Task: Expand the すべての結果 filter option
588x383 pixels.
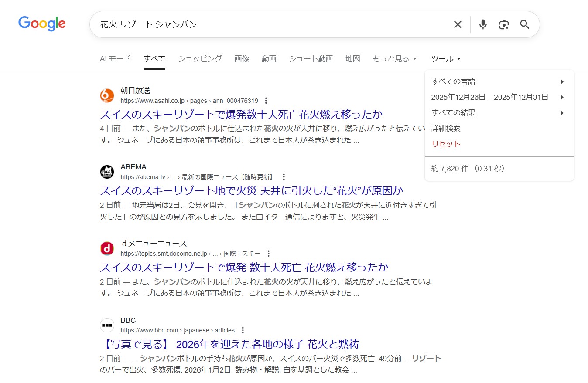Action: pyautogui.click(x=498, y=113)
